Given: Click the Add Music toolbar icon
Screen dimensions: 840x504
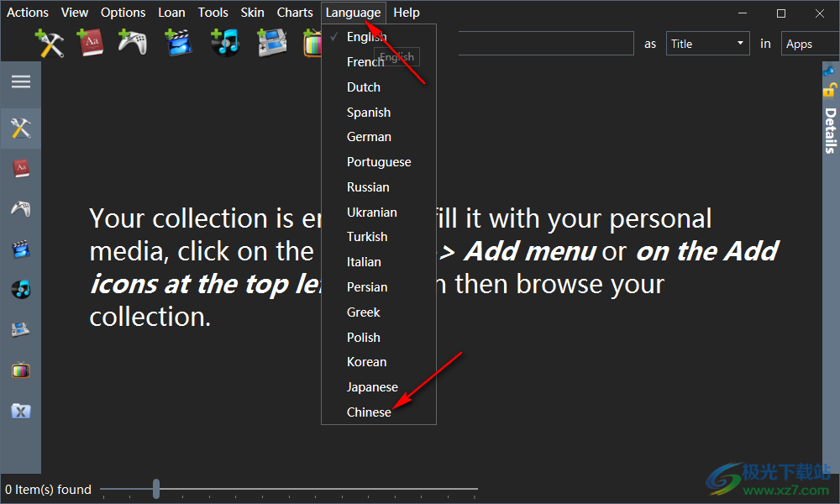Looking at the screenshot, I should coord(224,43).
